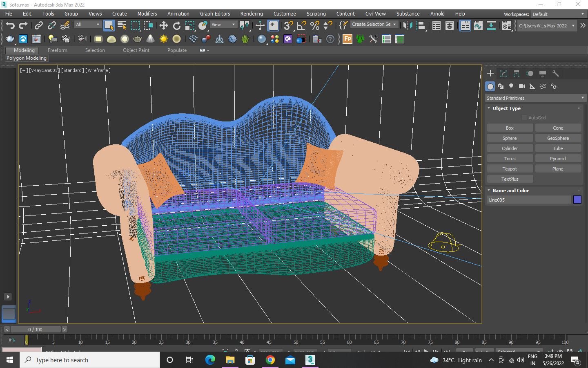The height and width of the screenshot is (368, 588).
Task: Activate the Select and Rotate tool
Action: (176, 26)
